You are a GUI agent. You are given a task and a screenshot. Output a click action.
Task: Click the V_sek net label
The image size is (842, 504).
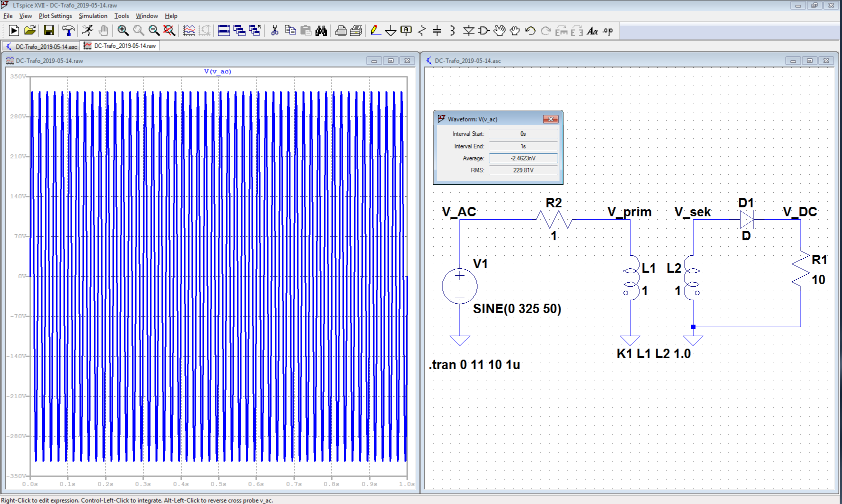[x=692, y=212]
